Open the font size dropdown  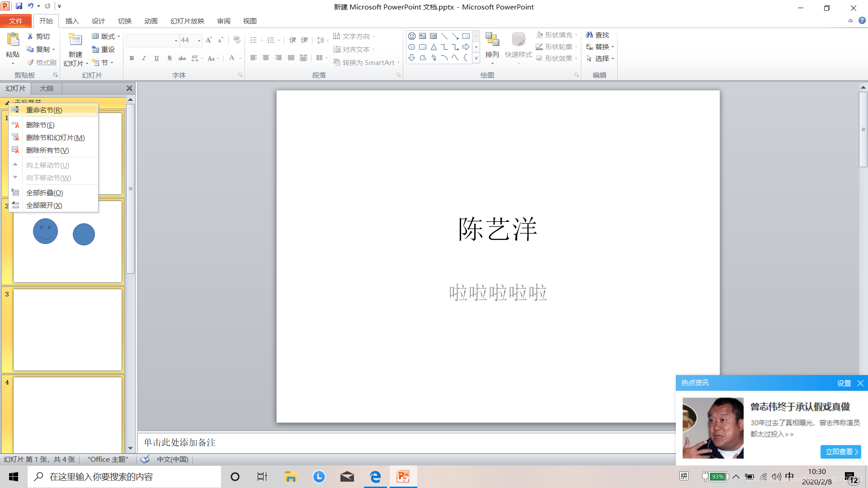pyautogui.click(x=199, y=41)
